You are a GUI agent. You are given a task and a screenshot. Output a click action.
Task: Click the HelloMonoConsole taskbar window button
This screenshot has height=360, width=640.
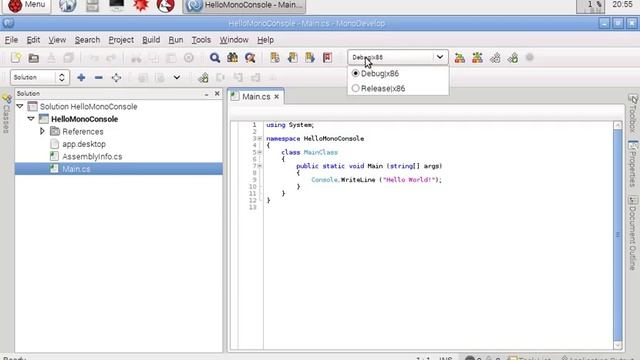[x=244, y=6]
